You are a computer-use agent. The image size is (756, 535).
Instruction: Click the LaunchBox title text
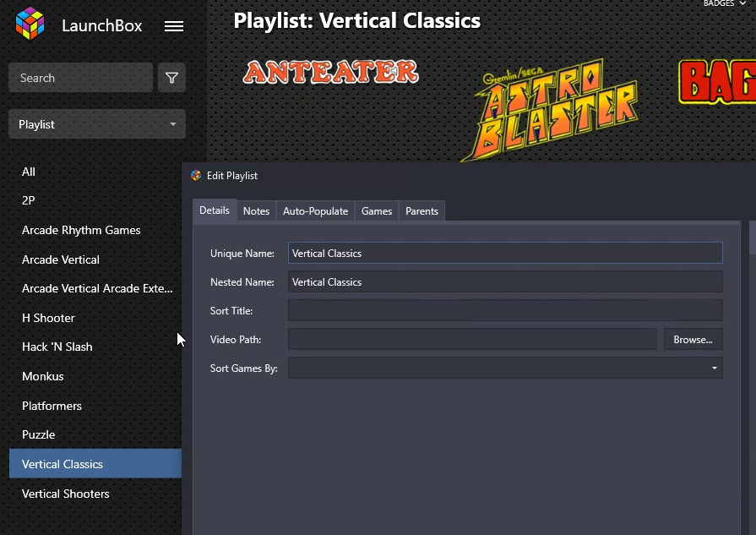pos(101,25)
